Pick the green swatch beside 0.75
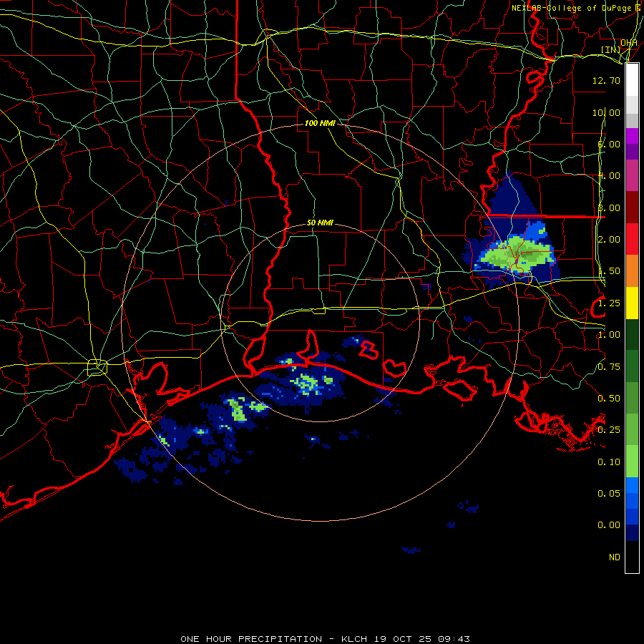Screen dimensions: 644x644 632,366
